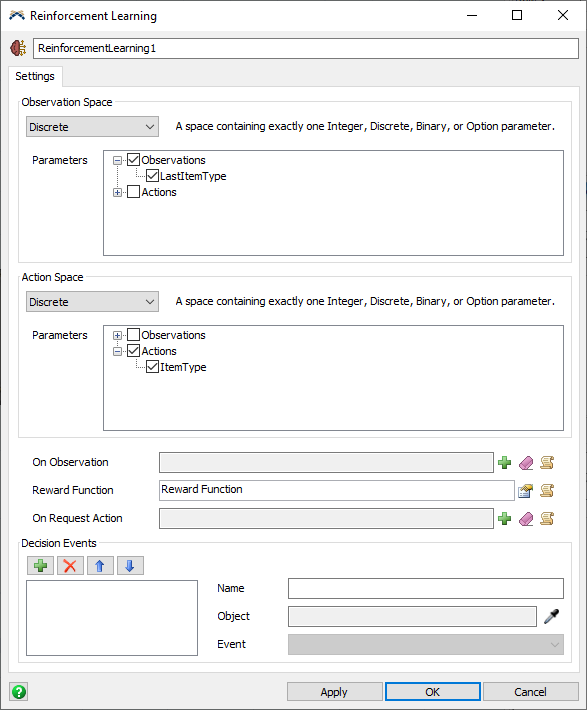Open help using the green question mark
The height and width of the screenshot is (710, 587).
pyautogui.click(x=19, y=692)
